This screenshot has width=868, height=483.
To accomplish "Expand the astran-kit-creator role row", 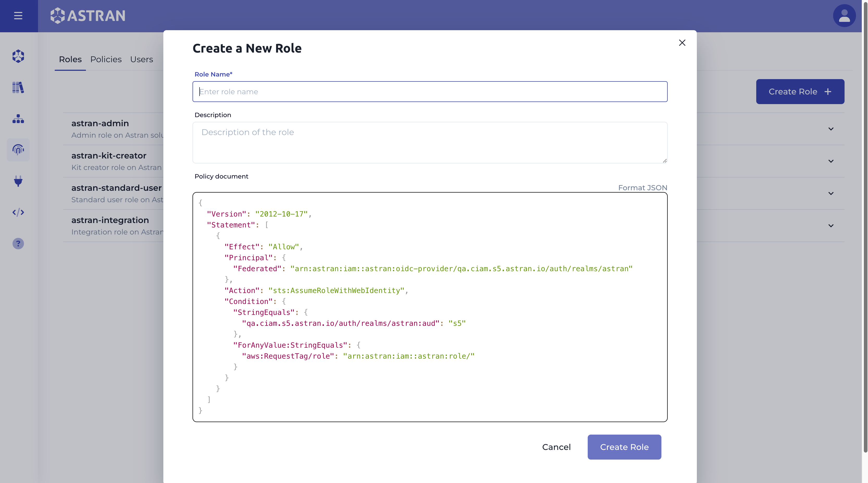I will tap(831, 161).
